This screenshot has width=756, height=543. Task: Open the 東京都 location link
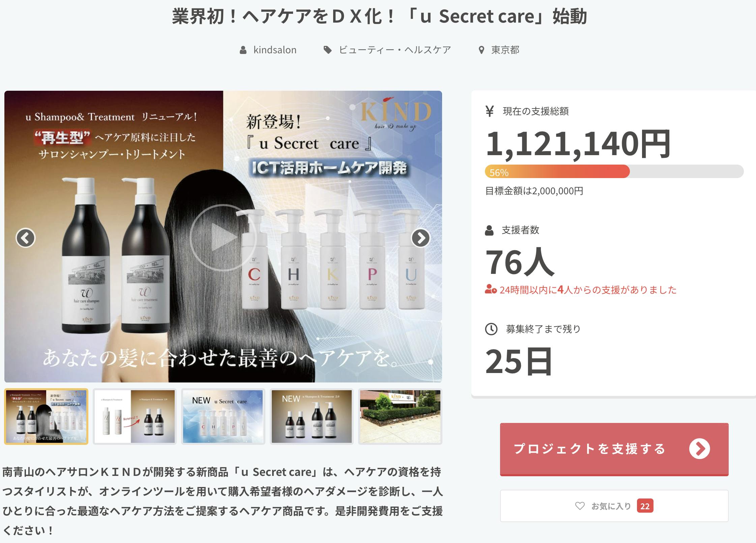(505, 50)
